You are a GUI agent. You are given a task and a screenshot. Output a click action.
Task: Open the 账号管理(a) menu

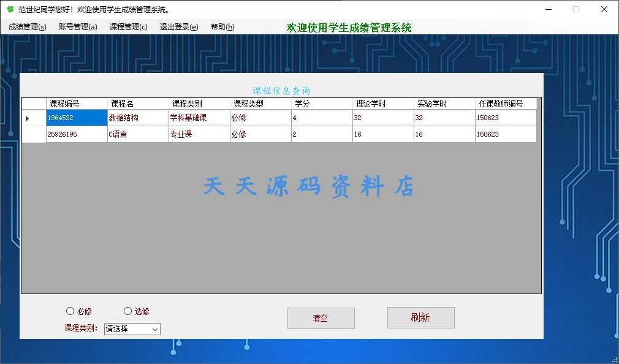[x=78, y=27]
